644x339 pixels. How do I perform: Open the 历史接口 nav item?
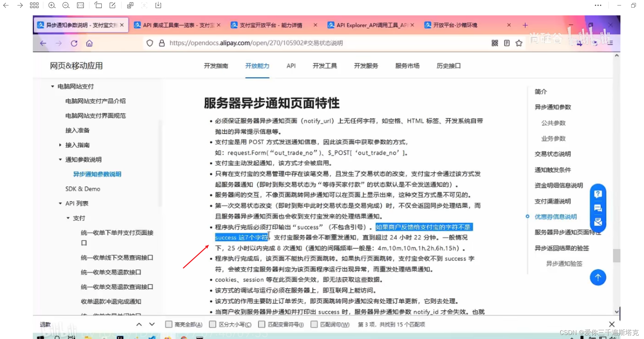click(x=449, y=66)
